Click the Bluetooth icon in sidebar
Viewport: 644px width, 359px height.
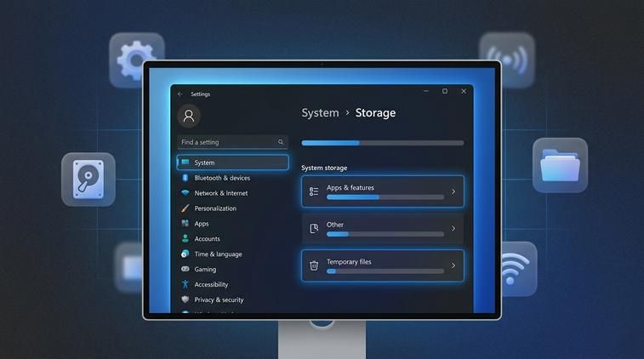click(185, 178)
